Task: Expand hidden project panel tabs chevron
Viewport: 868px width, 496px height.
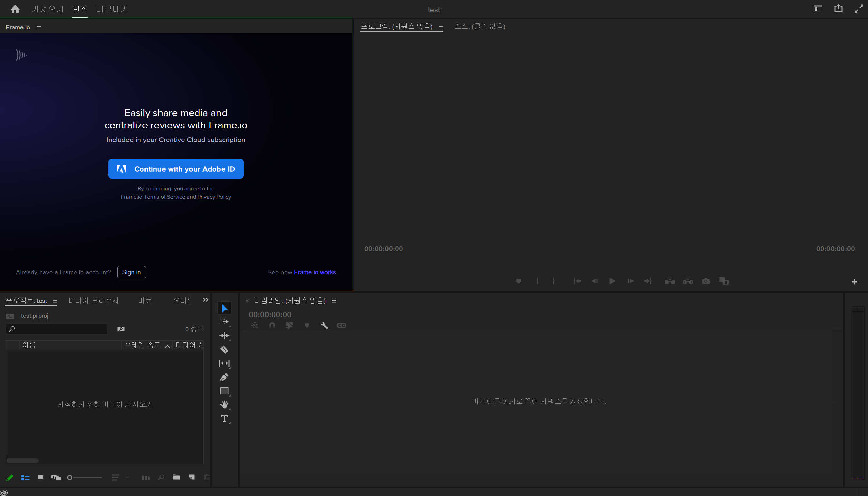Action: click(x=205, y=300)
